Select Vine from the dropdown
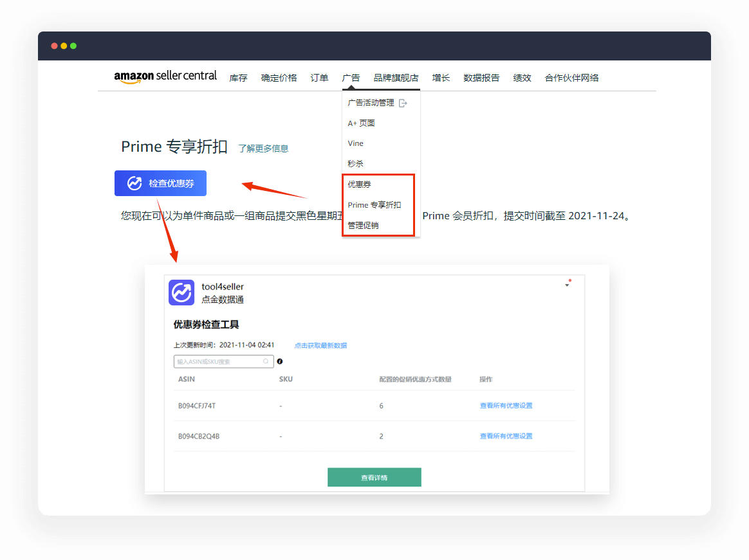Image resolution: width=749 pixels, height=560 pixels. [x=355, y=143]
